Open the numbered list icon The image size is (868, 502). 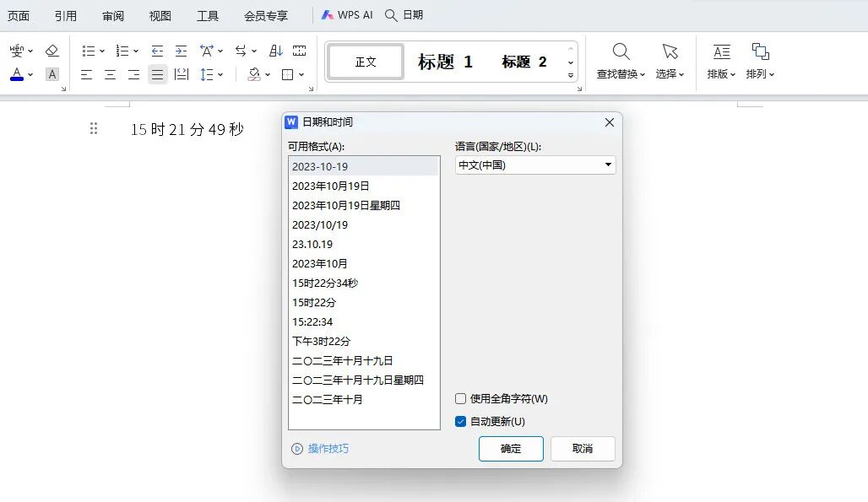tap(122, 51)
